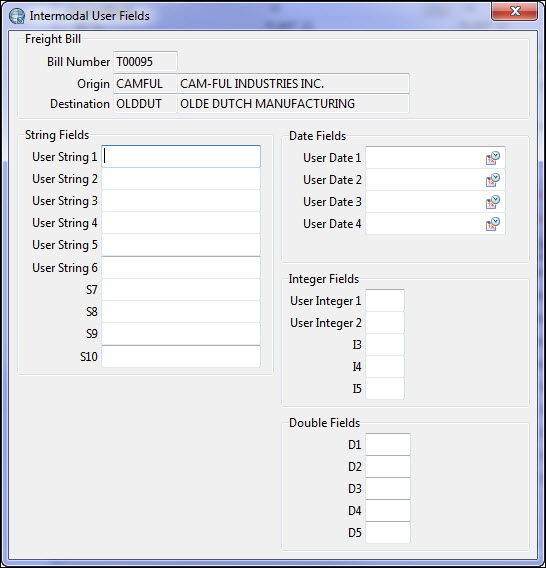Click the Origin code CAMFUL

pyautogui.click(x=145, y=84)
